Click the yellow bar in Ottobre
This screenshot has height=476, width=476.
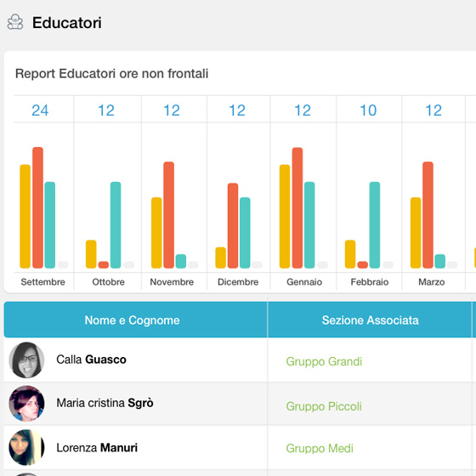91,254
